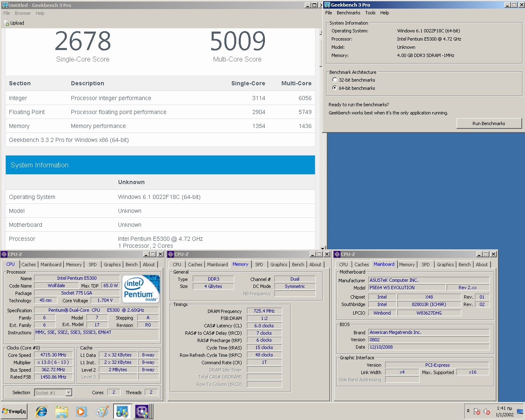This screenshot has height=420, width=525.
Task: Click the Southbridge value 82801IR (ICH9R)
Action: (429, 304)
